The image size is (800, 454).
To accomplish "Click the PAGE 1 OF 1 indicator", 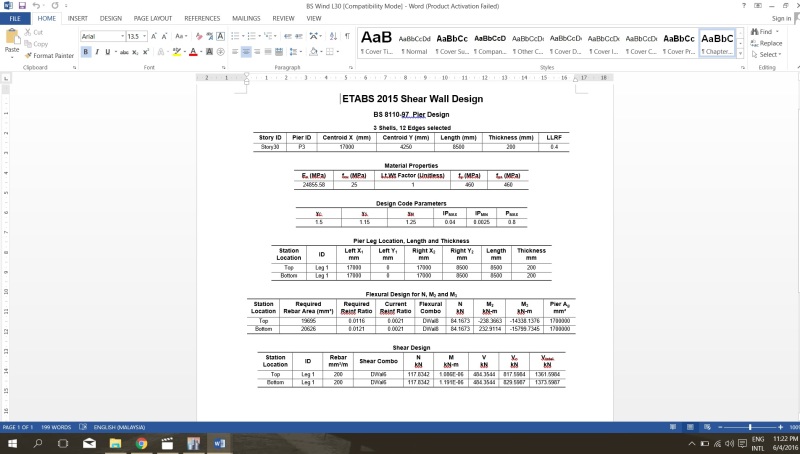I will click(x=17, y=427).
